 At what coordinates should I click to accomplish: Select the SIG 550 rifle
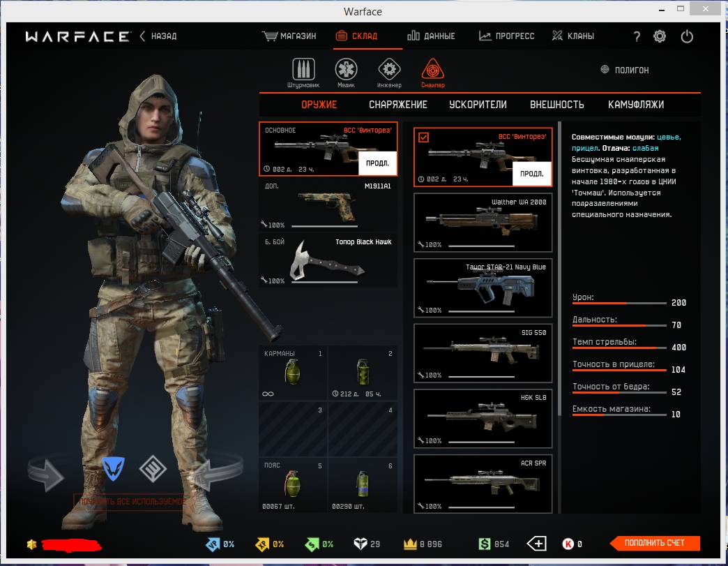483,354
